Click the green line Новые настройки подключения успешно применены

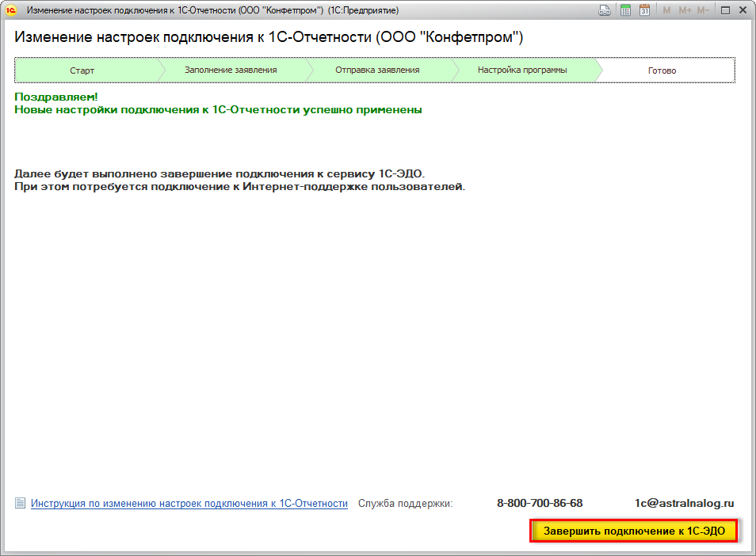pyautogui.click(x=218, y=110)
